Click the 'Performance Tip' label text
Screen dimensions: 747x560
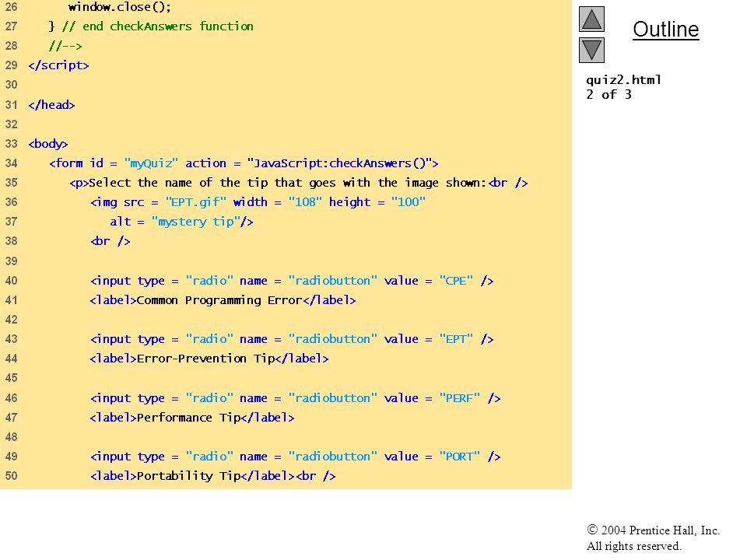tap(188, 418)
